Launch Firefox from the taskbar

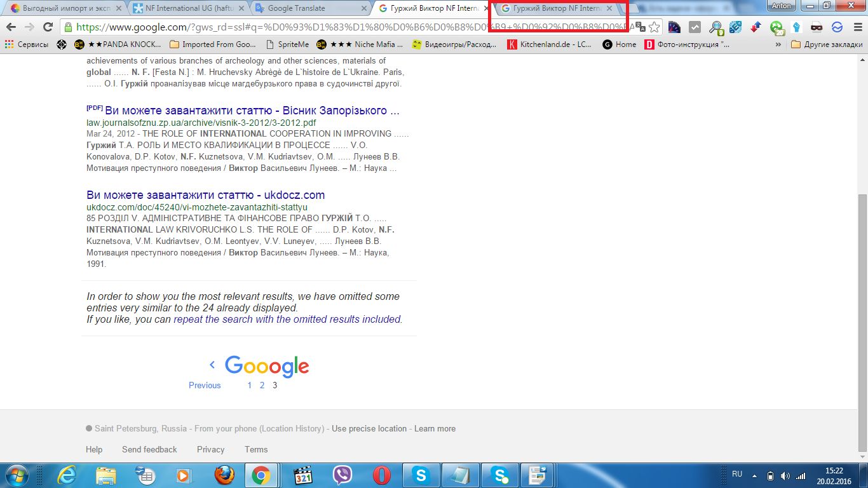coord(223,475)
